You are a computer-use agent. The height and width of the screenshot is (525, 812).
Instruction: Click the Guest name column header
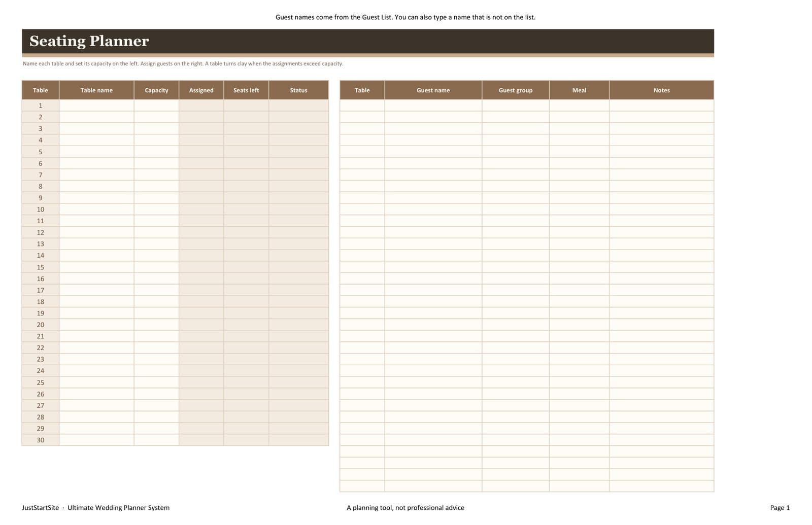[433, 90]
